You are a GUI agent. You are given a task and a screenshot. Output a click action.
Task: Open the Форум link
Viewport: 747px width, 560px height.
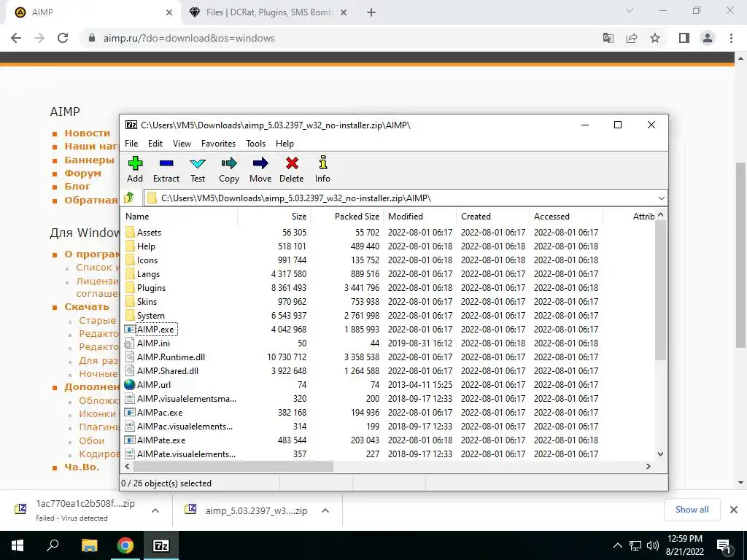tap(83, 173)
